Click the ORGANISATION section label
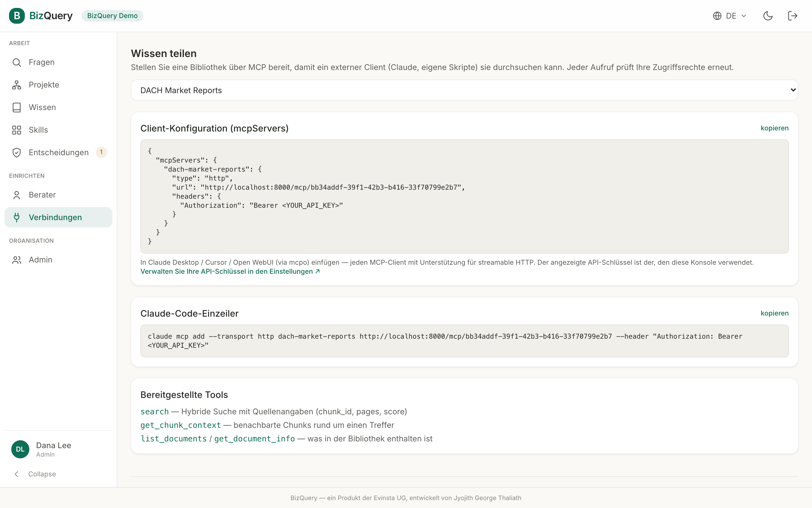Viewport: 812px width, 508px height. tap(32, 241)
